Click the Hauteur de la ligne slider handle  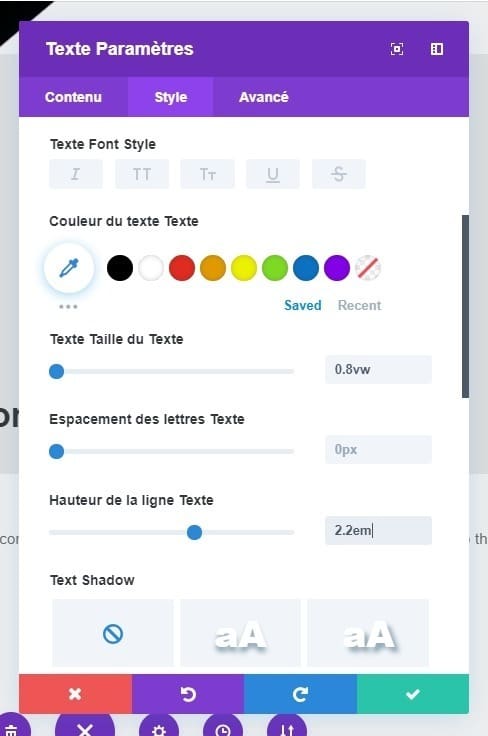[194, 532]
